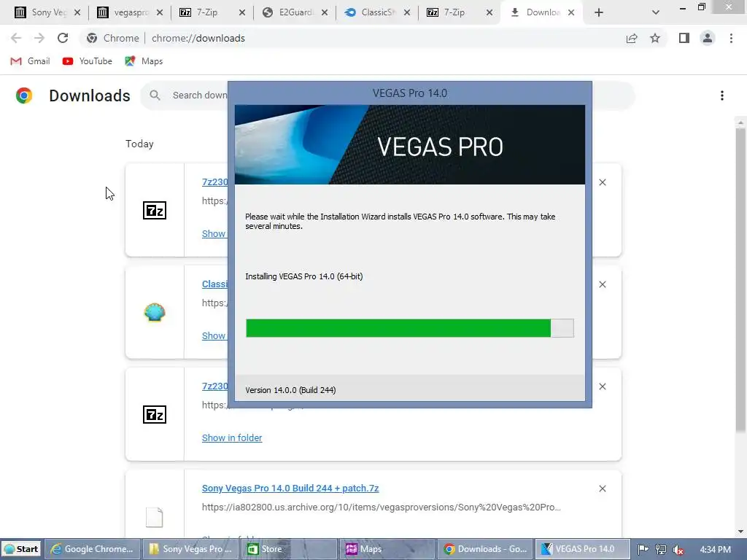Screen dimensions: 747x560
Task: Remove first 7z download from list
Action: [602, 182]
